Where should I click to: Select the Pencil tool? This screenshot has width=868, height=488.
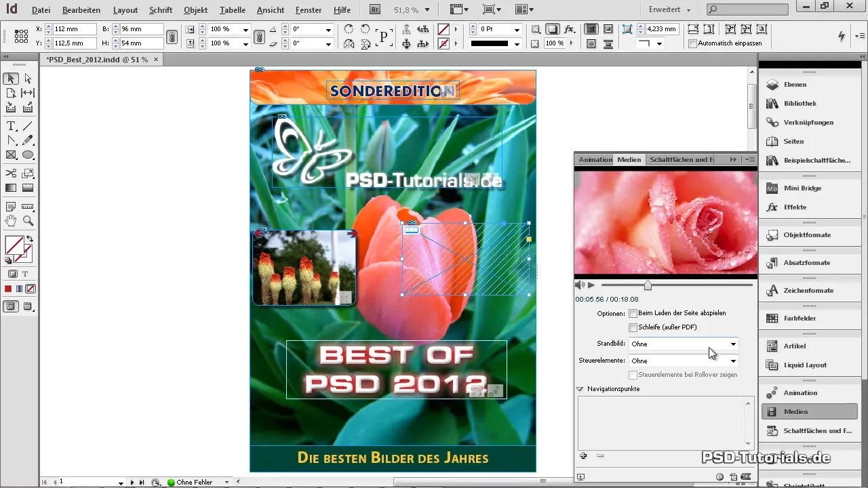[x=28, y=140]
